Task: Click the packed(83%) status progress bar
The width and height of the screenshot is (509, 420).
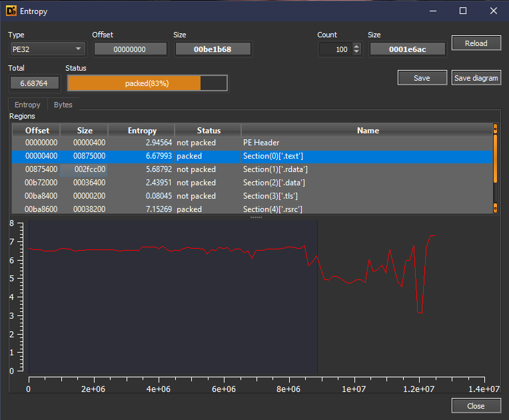Action: point(147,83)
